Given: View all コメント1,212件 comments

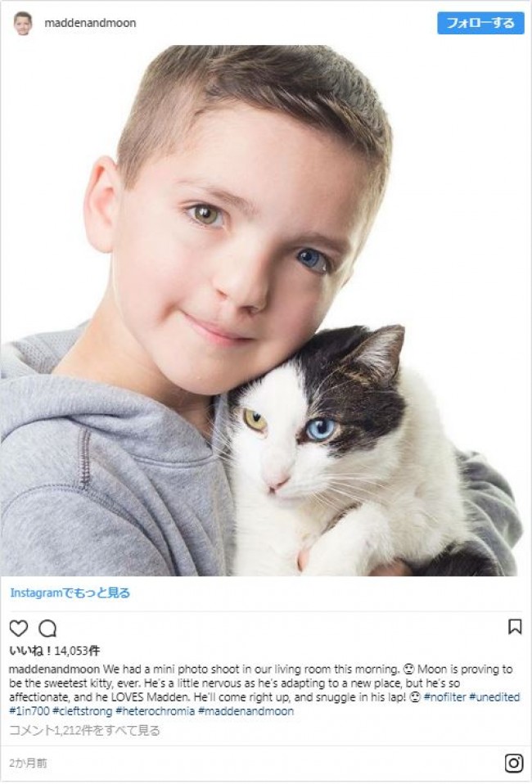Looking at the screenshot, I should click(x=84, y=731).
